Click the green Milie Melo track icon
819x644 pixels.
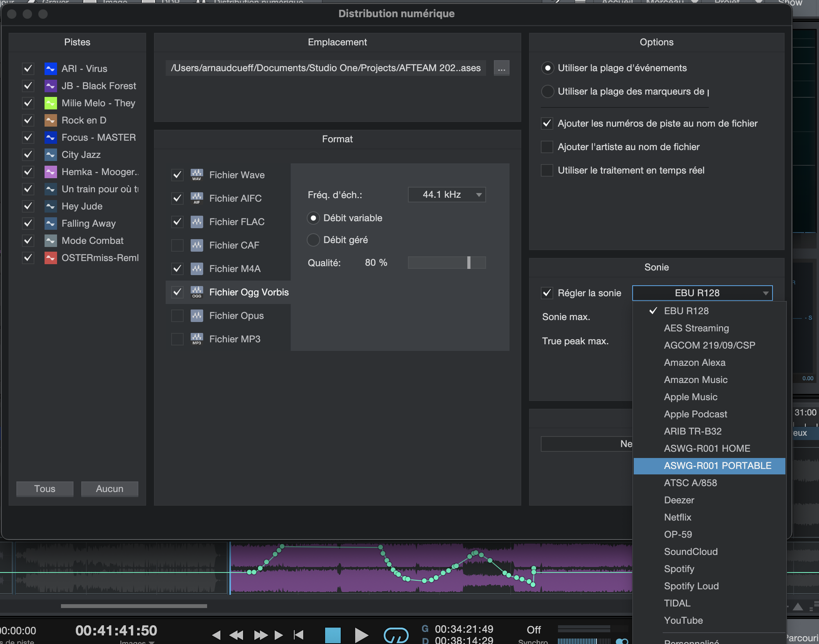tap(50, 103)
